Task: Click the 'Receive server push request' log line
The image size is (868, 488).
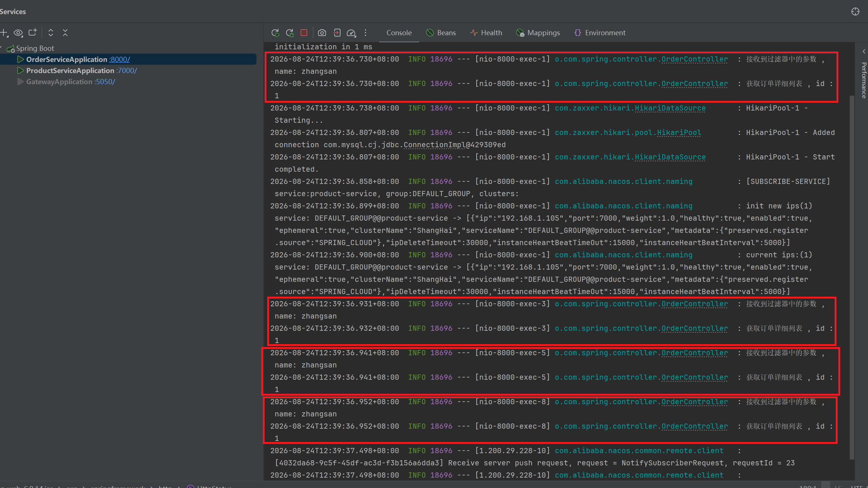Action: point(534,463)
